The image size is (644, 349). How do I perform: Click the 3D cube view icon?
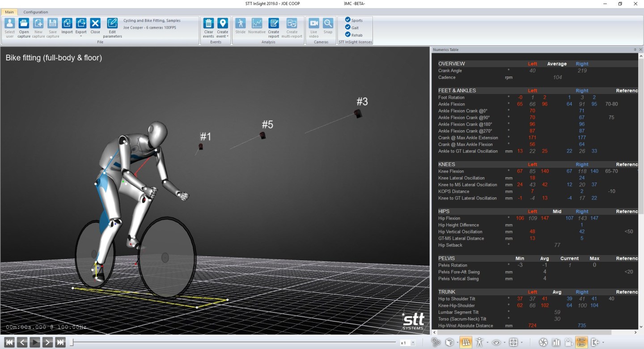pos(449,342)
